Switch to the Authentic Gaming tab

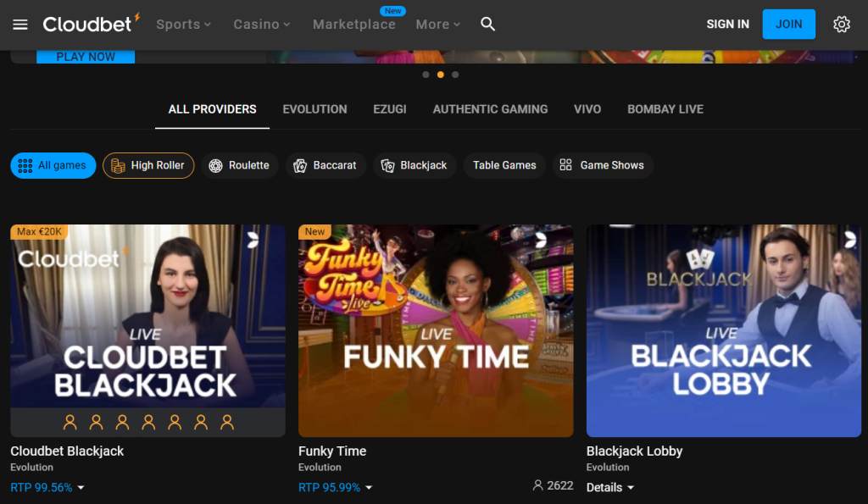point(491,109)
